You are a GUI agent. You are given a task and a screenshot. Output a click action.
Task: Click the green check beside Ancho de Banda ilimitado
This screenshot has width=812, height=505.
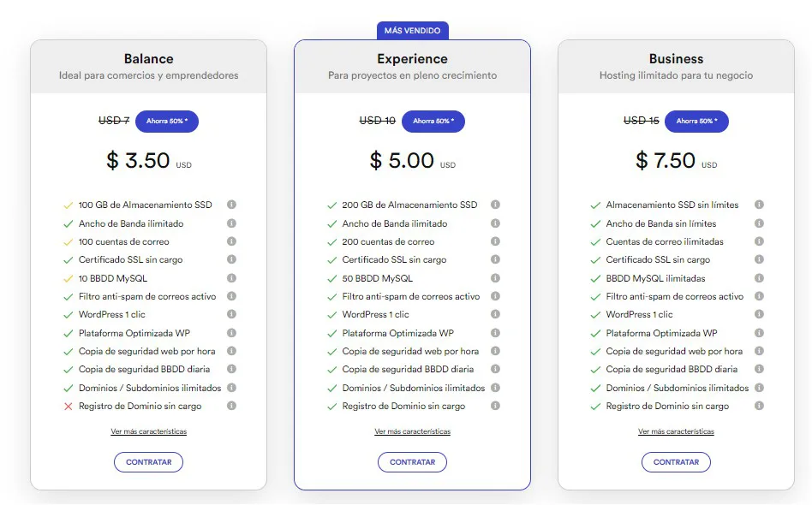(x=68, y=223)
